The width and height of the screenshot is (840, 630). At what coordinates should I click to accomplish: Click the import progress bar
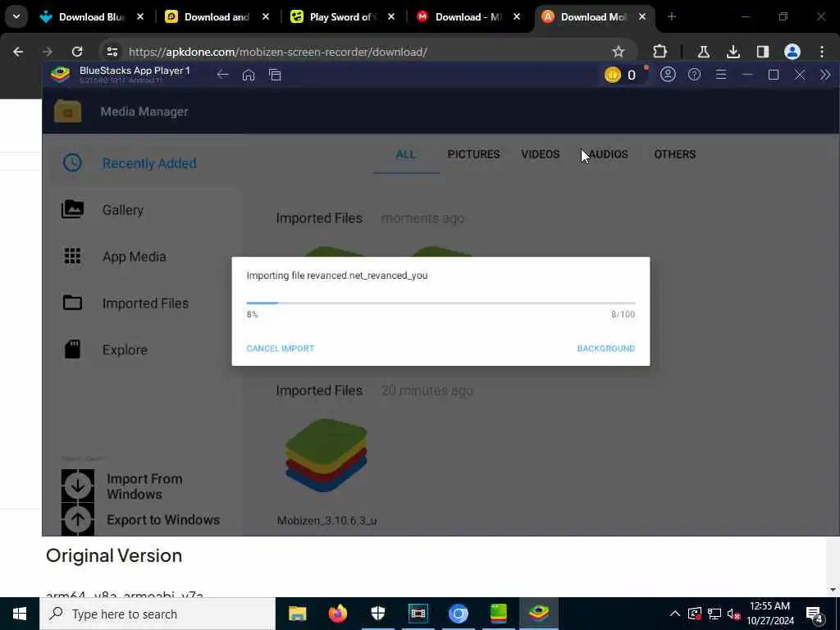(x=441, y=304)
